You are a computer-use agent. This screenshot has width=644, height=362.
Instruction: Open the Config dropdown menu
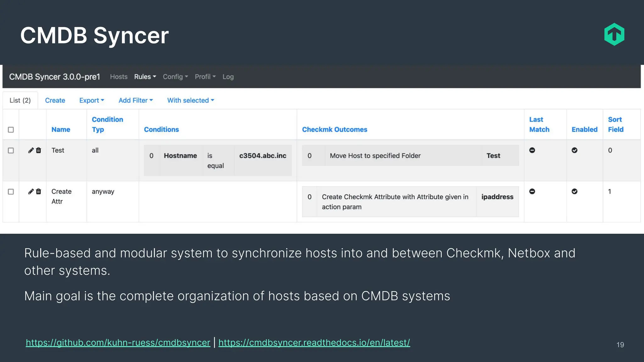click(175, 77)
